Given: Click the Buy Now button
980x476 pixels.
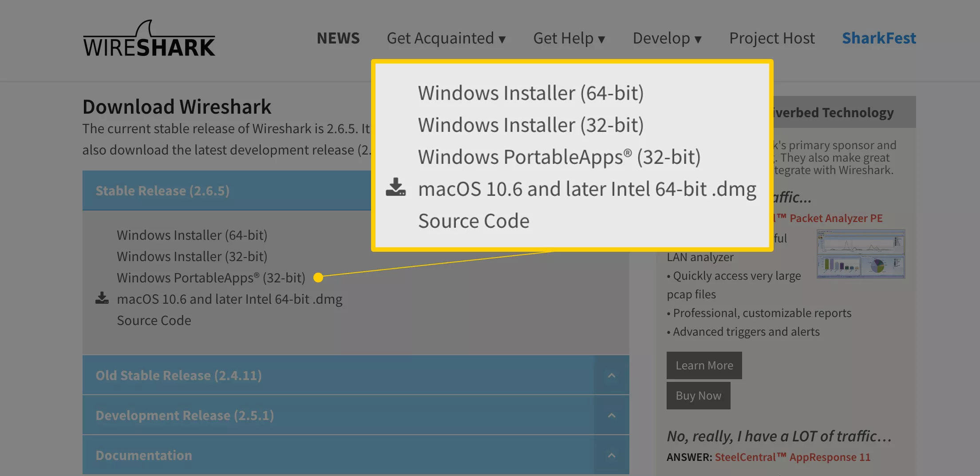Looking at the screenshot, I should tap(698, 395).
